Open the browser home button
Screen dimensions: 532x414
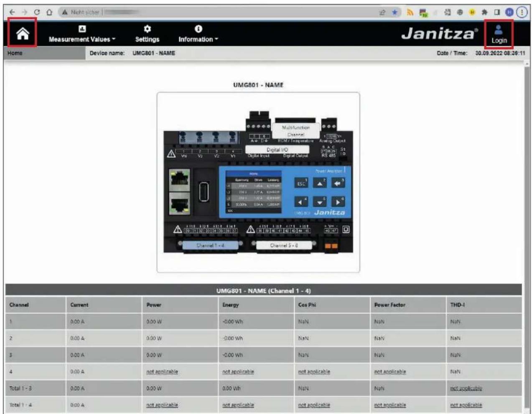pos(49,12)
